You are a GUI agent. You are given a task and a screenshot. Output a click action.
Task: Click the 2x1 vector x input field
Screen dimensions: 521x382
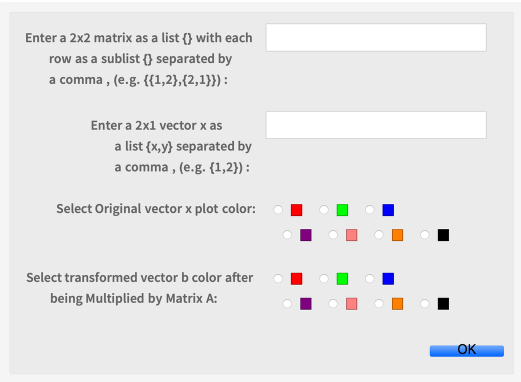tap(376, 125)
